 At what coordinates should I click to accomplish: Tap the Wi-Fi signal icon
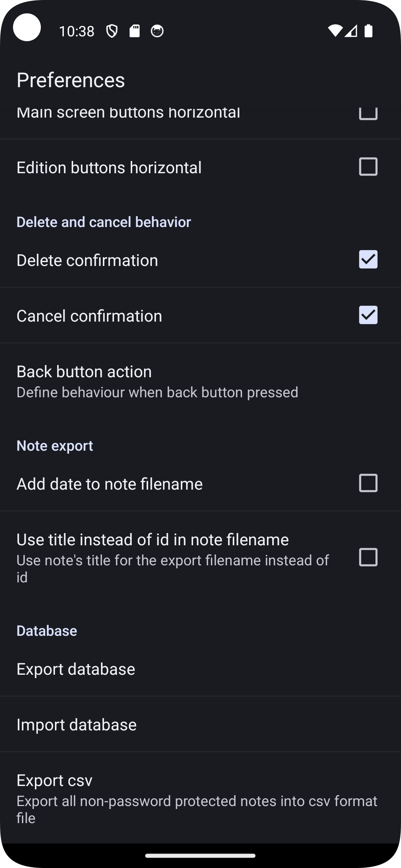click(335, 31)
